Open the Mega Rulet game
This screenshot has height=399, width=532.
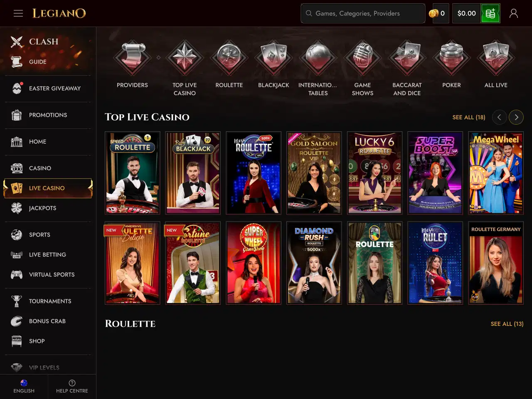click(x=435, y=263)
